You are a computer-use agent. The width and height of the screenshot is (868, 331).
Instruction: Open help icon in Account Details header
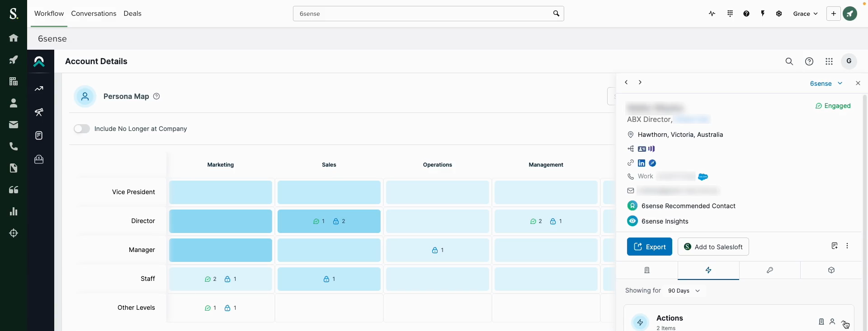point(809,61)
